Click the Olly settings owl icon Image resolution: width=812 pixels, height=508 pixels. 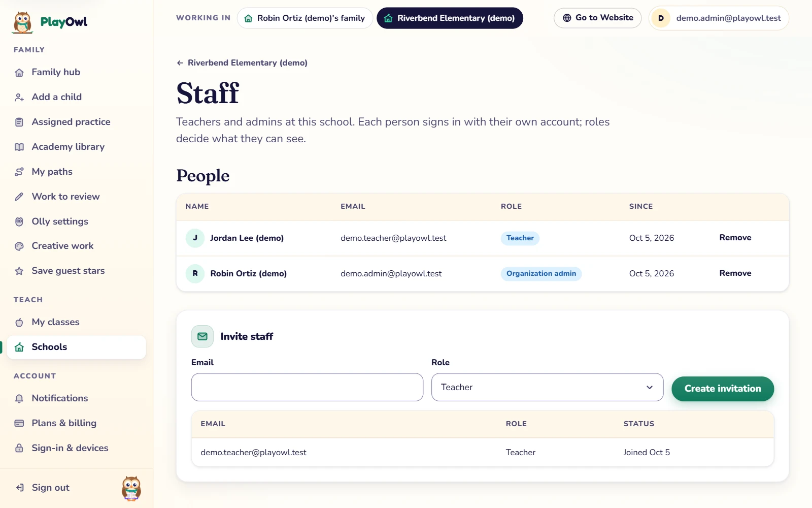click(x=19, y=222)
